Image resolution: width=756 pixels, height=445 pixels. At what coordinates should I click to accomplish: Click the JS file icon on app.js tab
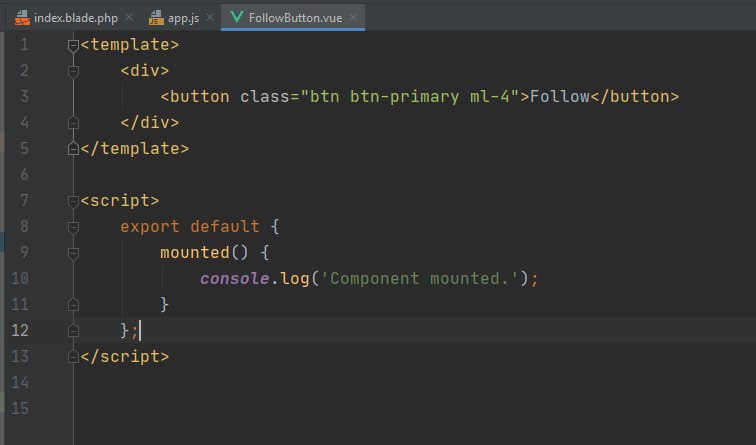(x=156, y=18)
